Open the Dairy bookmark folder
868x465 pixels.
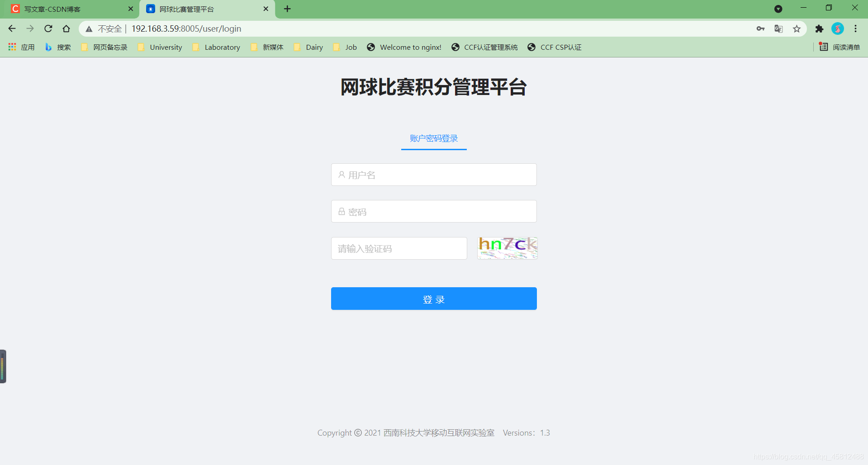pyautogui.click(x=308, y=47)
